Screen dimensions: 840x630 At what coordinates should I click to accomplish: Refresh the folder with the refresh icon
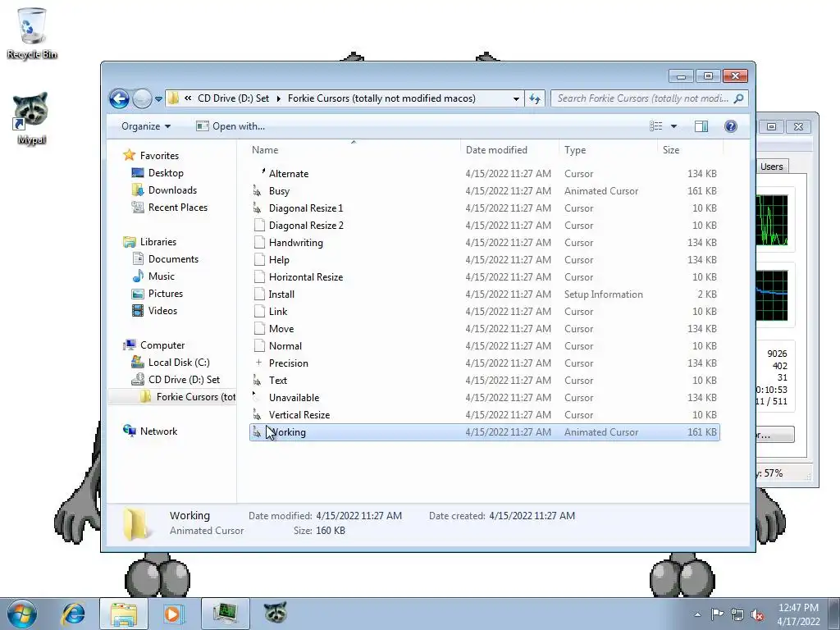pyautogui.click(x=535, y=98)
